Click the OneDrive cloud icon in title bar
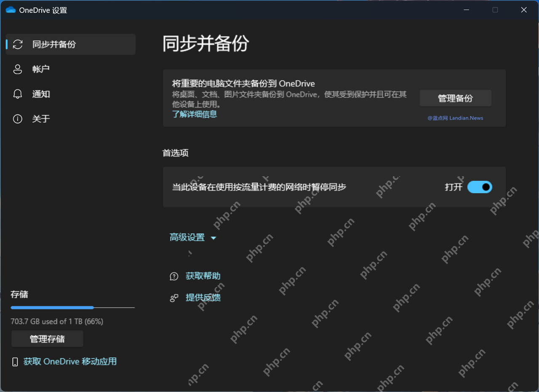Image resolution: width=539 pixels, height=392 pixels. pos(11,10)
